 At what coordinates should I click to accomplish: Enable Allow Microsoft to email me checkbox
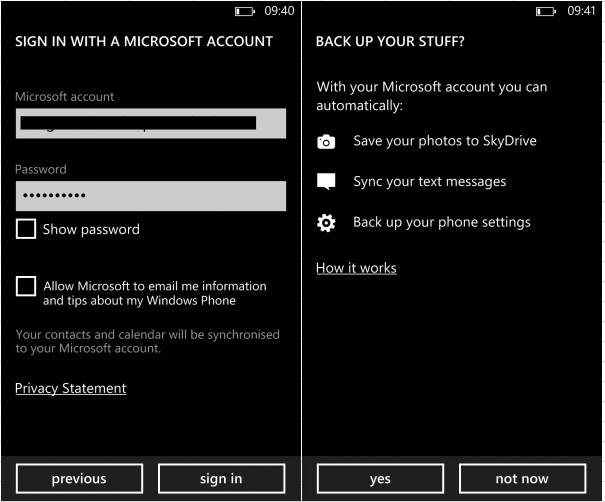pyautogui.click(x=26, y=286)
